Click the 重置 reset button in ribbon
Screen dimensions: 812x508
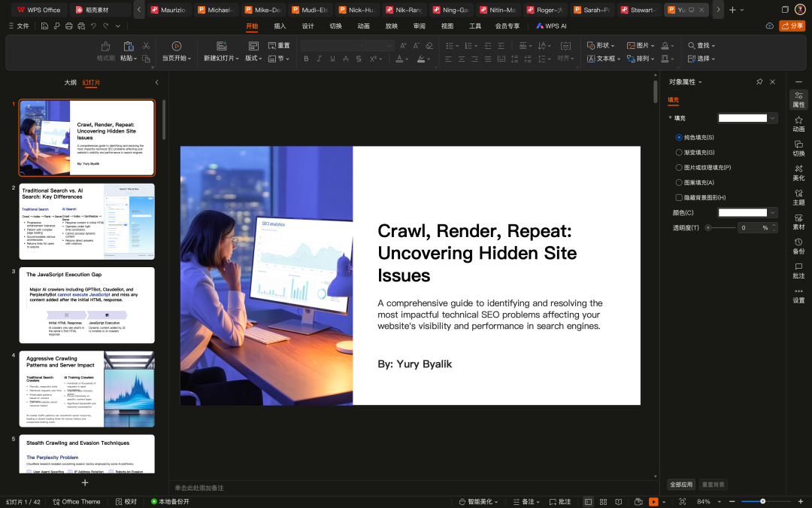[279, 46]
